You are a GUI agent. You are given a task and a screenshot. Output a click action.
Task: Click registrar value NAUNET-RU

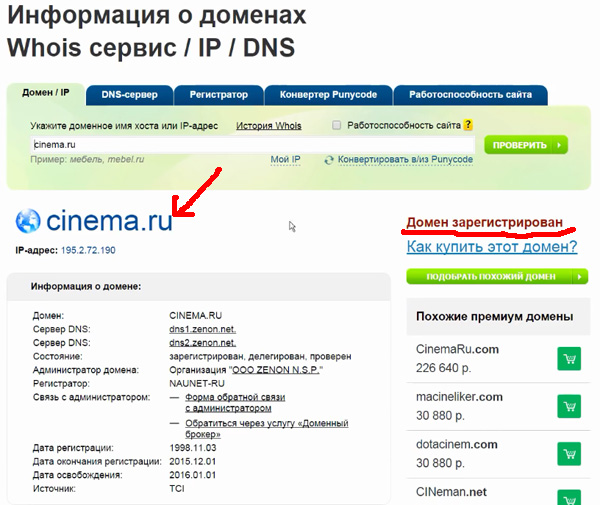[x=197, y=383]
